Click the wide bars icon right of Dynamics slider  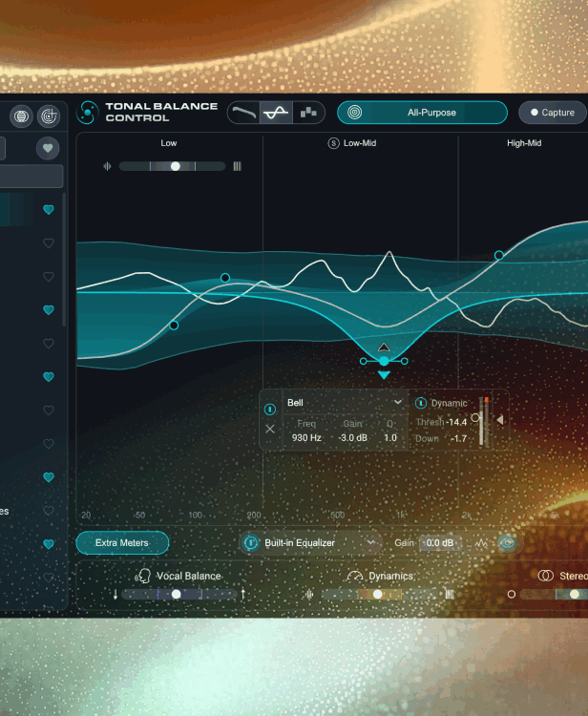pos(450,594)
